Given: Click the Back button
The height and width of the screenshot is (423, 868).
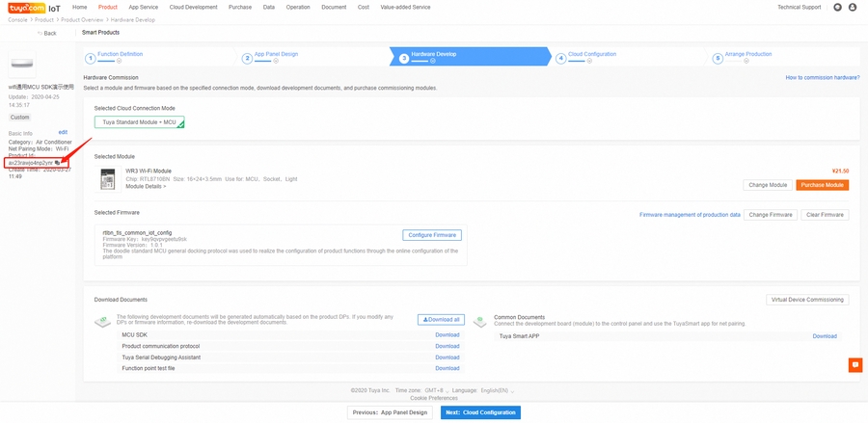Looking at the screenshot, I should pos(47,33).
